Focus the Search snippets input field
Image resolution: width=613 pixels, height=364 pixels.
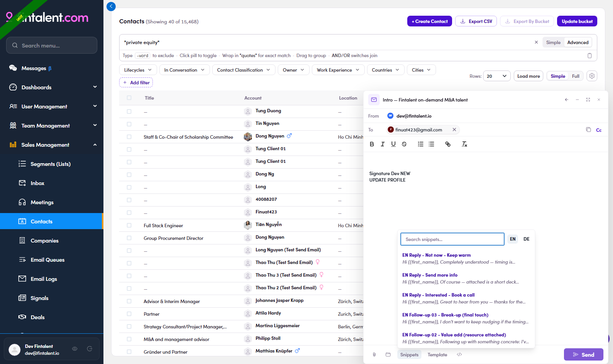(452, 239)
